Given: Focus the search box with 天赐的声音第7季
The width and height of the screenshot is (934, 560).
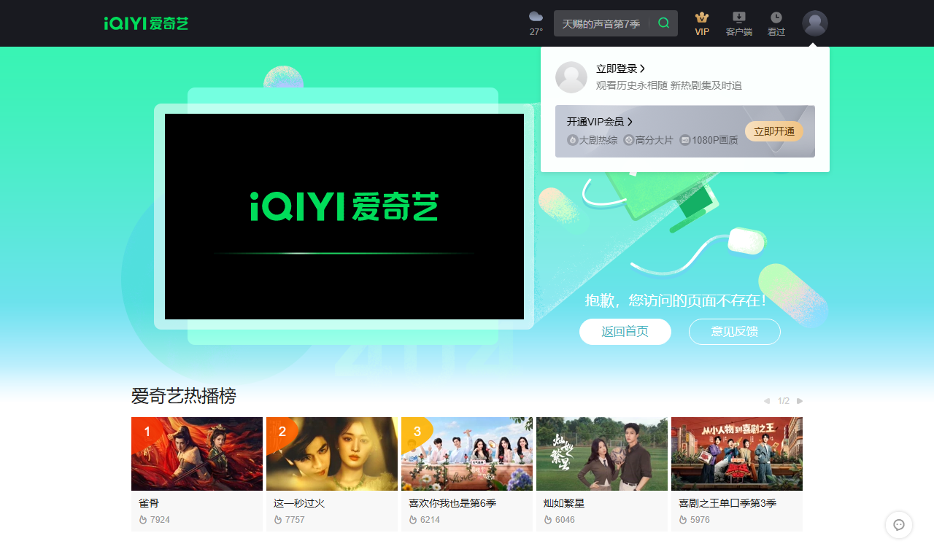Looking at the screenshot, I should point(601,23).
